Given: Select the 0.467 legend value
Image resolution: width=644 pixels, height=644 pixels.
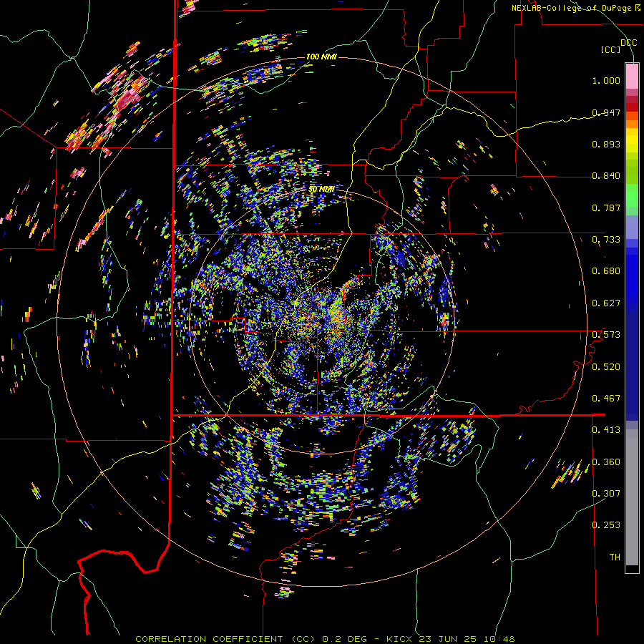Looking at the screenshot, I should [x=606, y=398].
